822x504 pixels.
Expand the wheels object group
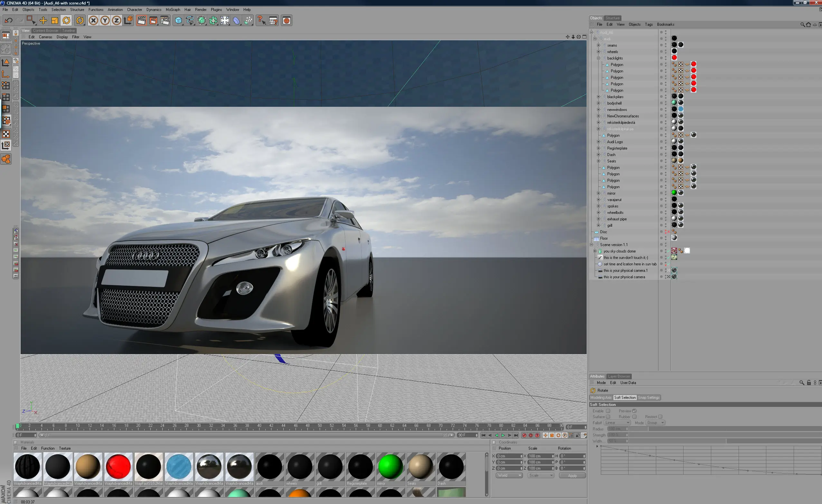(599, 52)
